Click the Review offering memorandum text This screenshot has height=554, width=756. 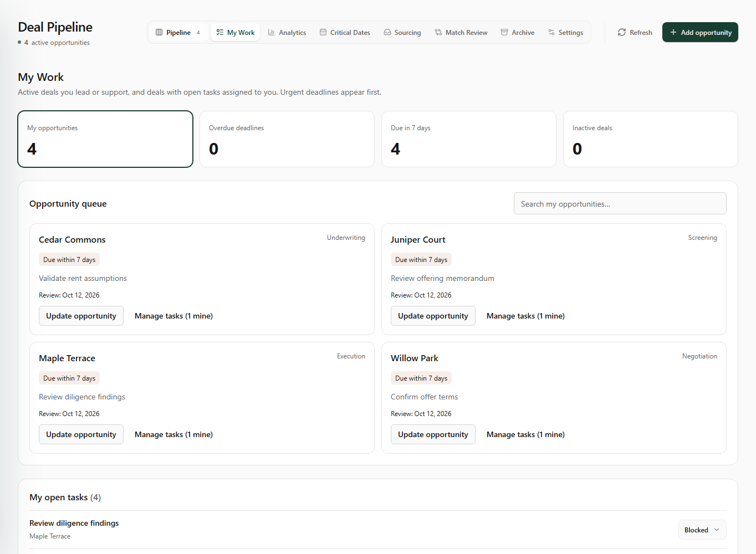(442, 278)
